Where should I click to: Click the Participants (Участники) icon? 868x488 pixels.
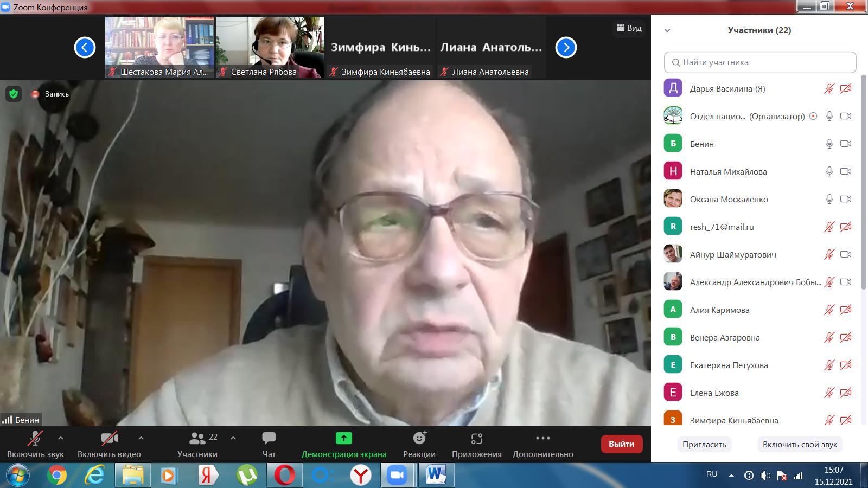197,438
